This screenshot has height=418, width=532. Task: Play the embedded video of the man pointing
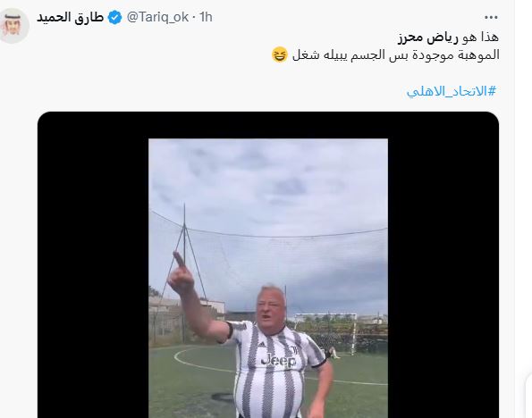(268, 278)
